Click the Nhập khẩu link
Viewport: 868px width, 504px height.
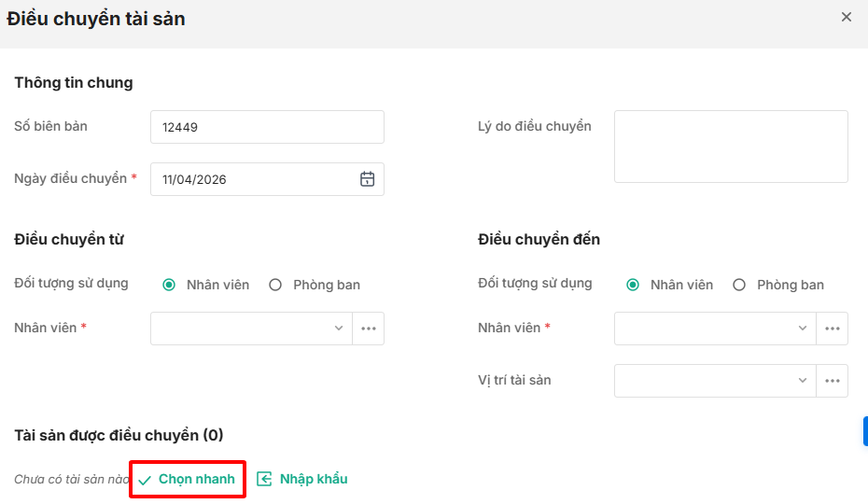point(313,479)
